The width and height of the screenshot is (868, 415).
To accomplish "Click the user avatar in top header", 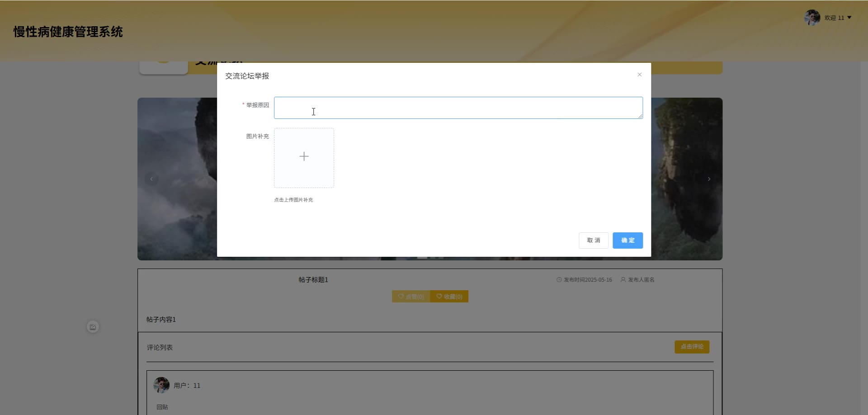I will coord(812,18).
